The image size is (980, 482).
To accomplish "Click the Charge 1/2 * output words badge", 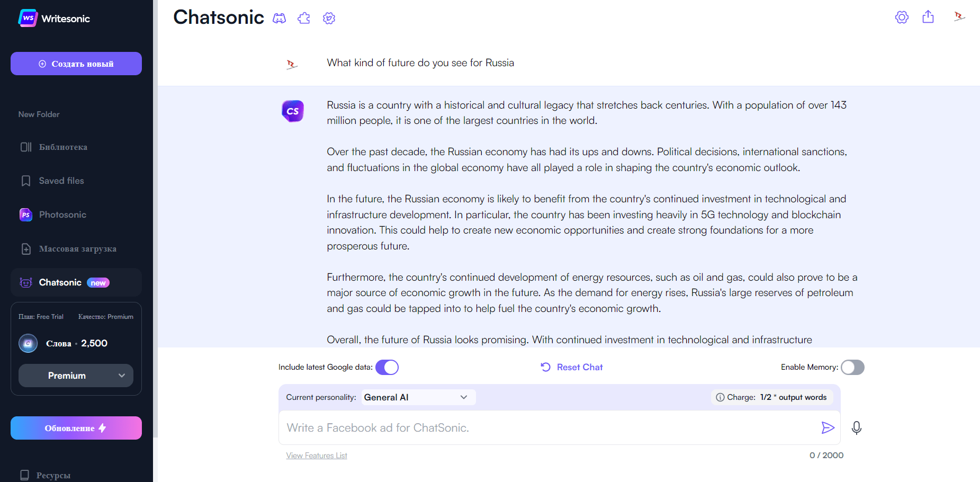I will [x=772, y=397].
